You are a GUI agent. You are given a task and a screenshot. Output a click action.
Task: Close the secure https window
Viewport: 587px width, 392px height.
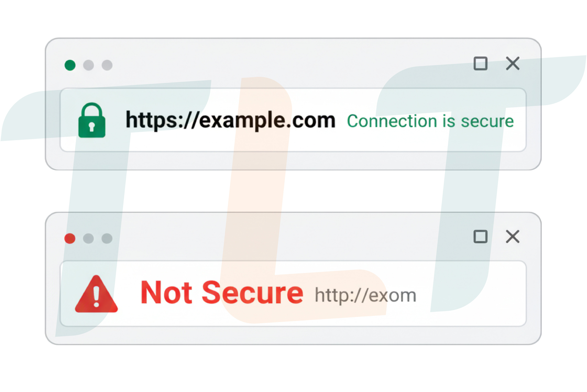(x=513, y=63)
